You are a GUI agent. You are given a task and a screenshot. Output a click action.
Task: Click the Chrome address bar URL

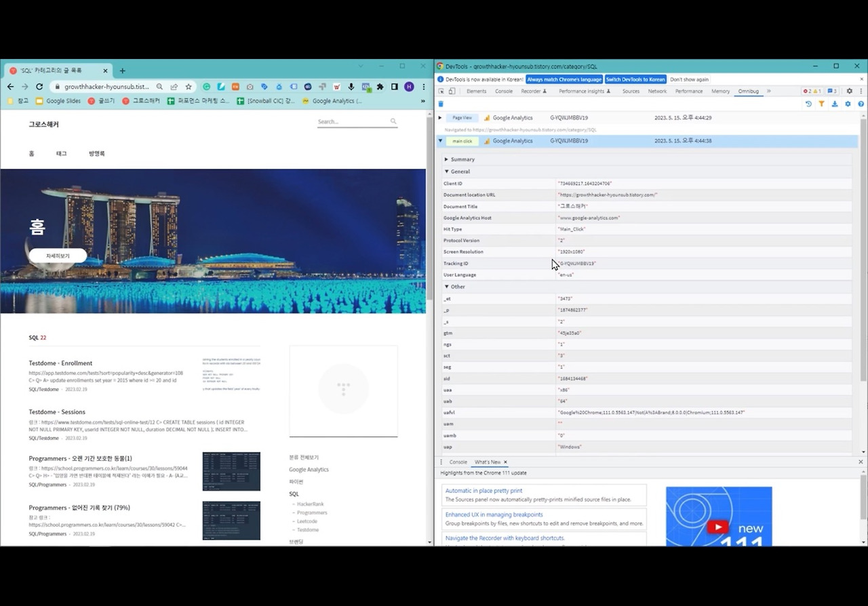pyautogui.click(x=106, y=87)
